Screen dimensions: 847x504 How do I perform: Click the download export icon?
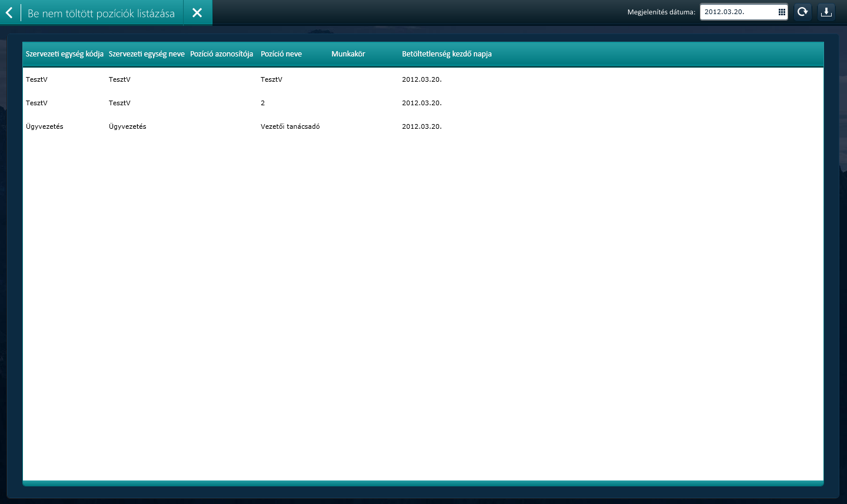tap(826, 12)
